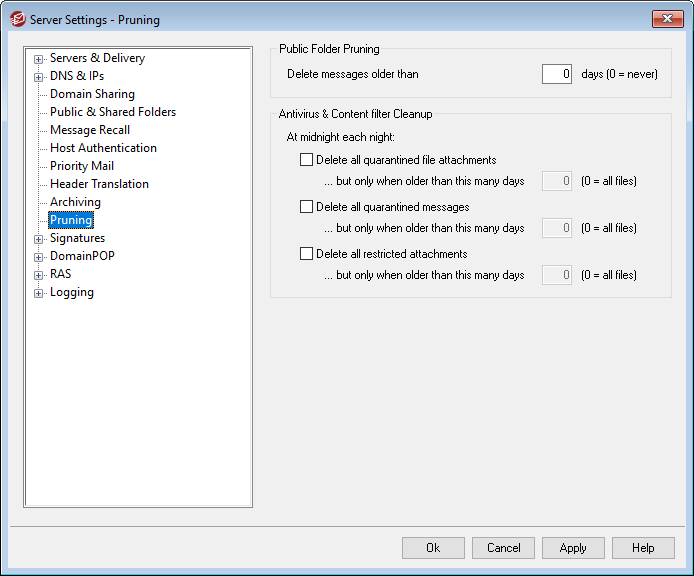
Task: Expand the Logging tree node
Action: click(39, 293)
